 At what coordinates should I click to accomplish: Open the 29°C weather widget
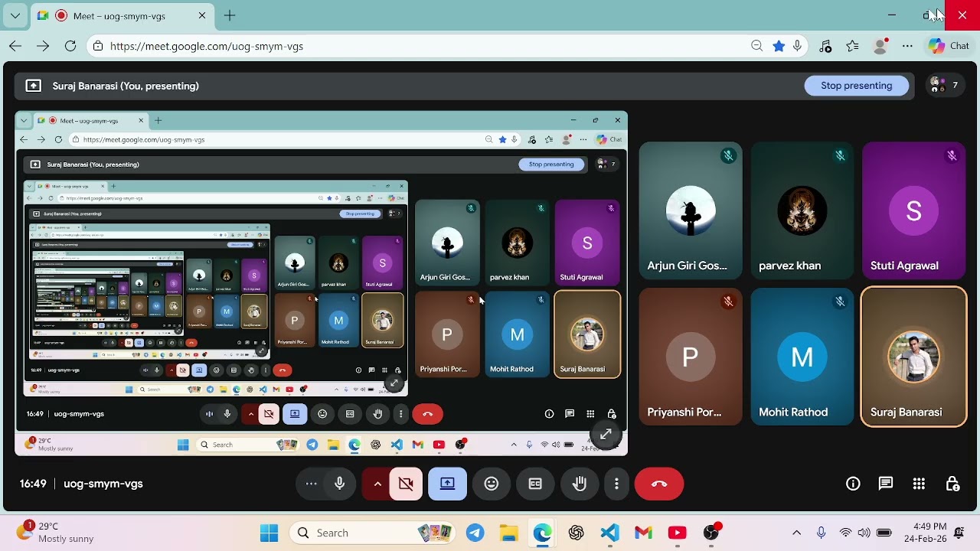point(54,533)
